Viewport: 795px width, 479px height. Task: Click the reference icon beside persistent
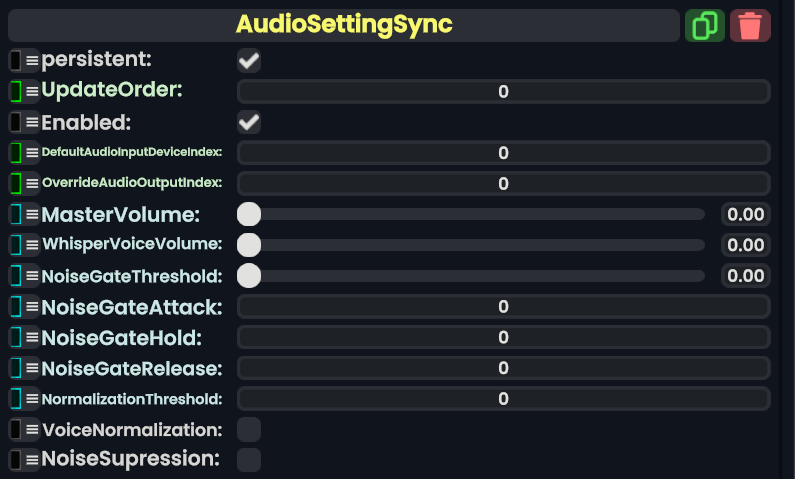[16, 61]
